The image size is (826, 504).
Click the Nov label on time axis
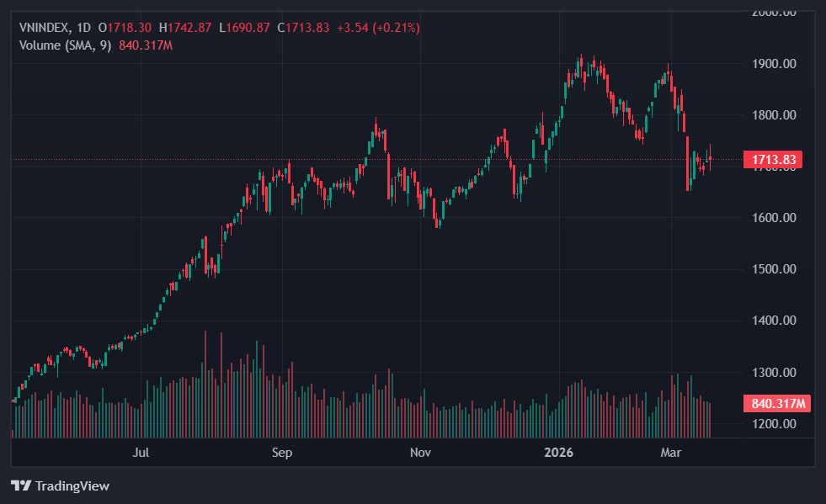[x=420, y=454]
